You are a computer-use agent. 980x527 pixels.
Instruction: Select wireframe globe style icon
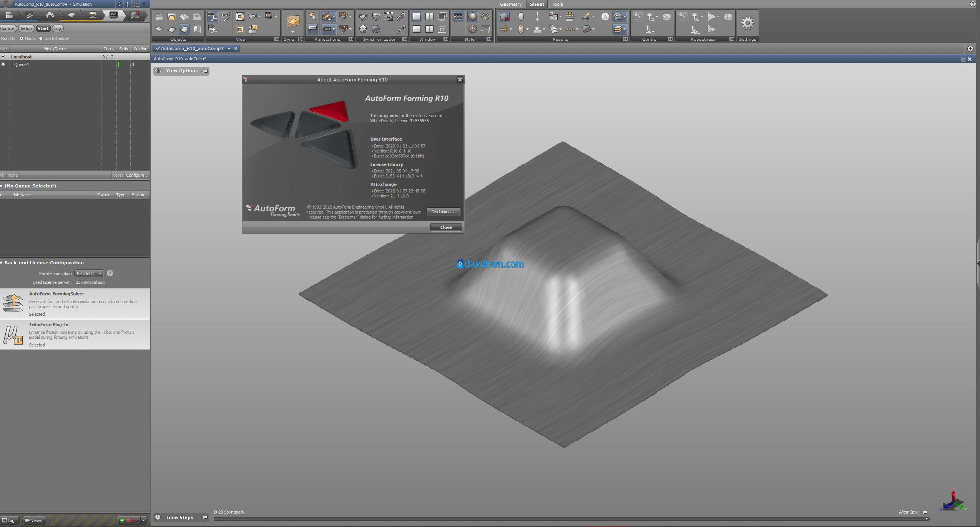485,16
